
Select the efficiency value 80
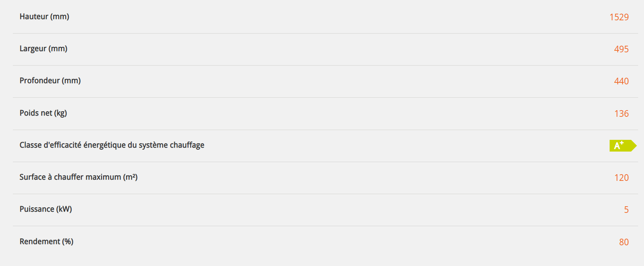(x=624, y=242)
